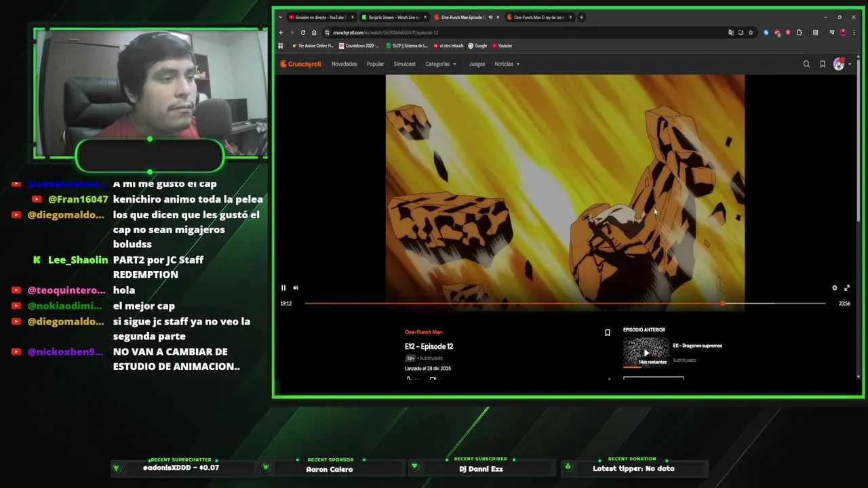Open a new browser tab

coord(581,18)
